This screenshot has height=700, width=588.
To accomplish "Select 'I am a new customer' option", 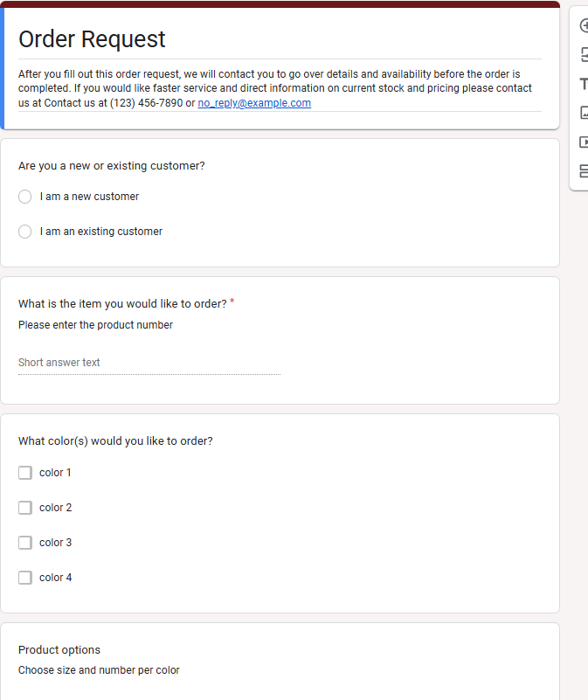I will coord(25,197).
